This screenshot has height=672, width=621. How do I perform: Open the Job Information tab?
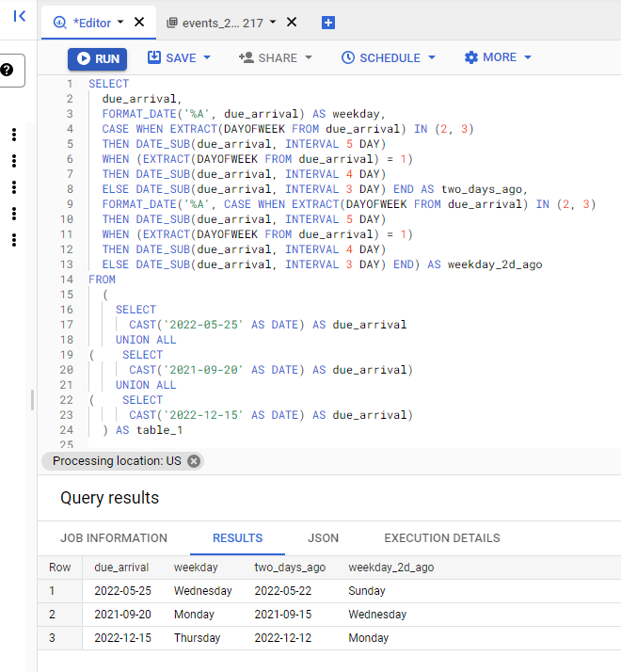(x=114, y=537)
